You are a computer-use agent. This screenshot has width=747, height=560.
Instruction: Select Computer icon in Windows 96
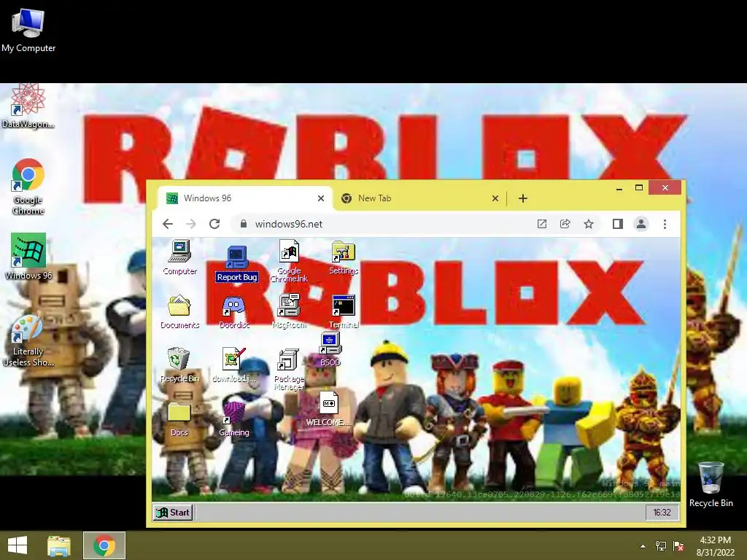pos(179,257)
